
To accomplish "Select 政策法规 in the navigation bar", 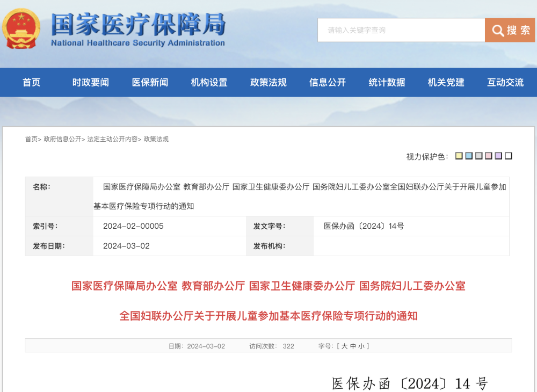I will (268, 82).
